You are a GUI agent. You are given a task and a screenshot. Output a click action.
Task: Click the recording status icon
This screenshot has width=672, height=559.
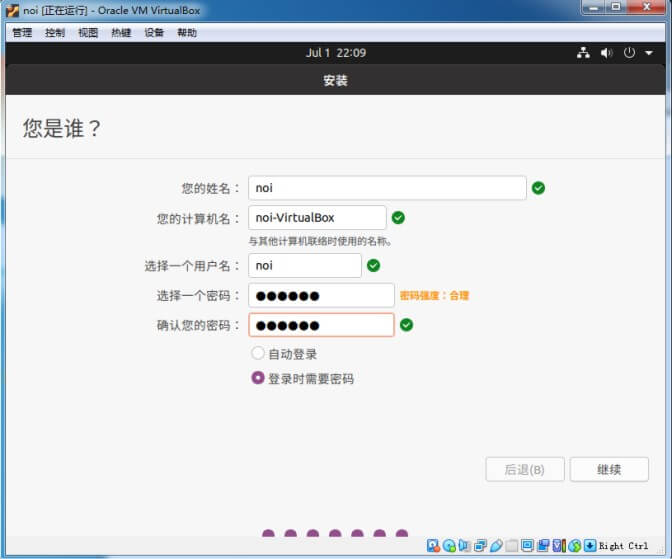coord(543,546)
